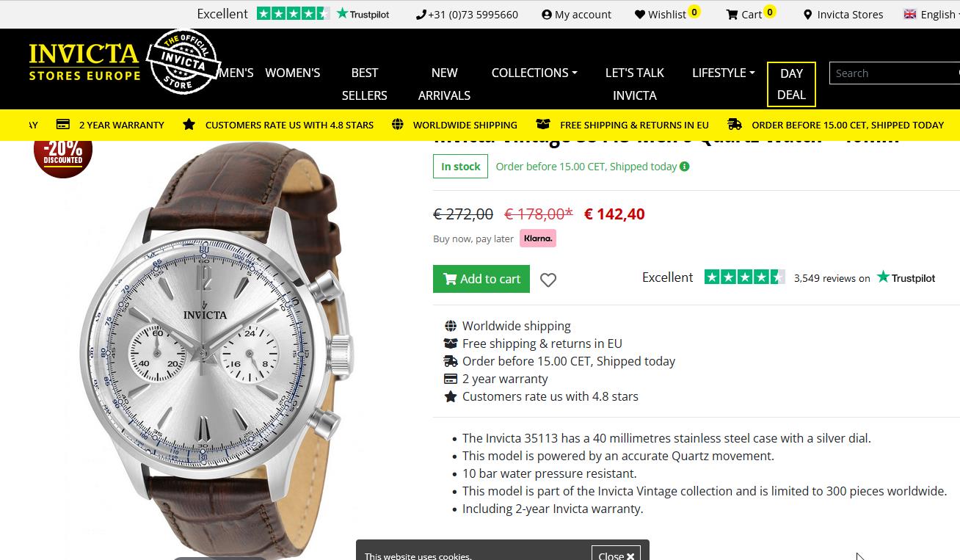Go to Best Sellers menu
This screenshot has height=560, width=960.
(x=365, y=84)
